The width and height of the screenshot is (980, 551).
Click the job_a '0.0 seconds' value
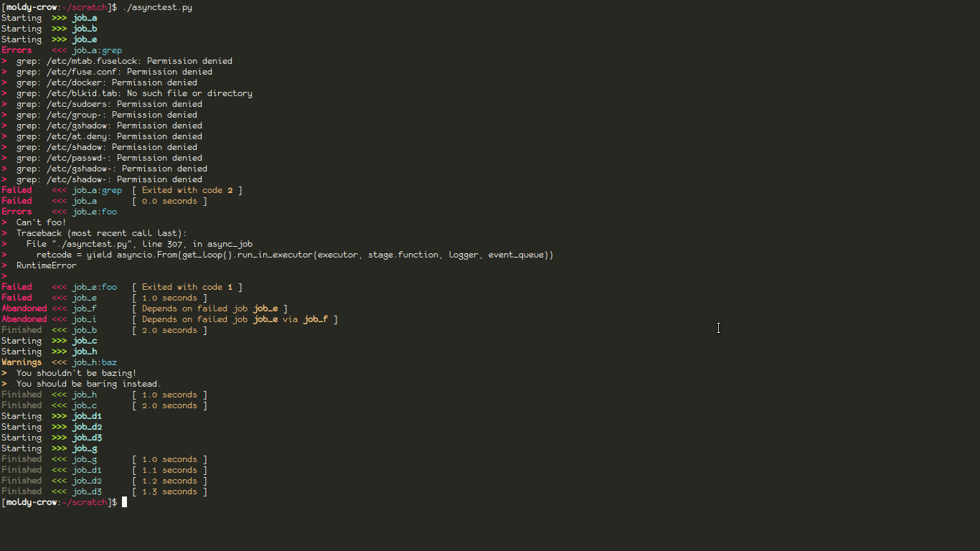169,201
